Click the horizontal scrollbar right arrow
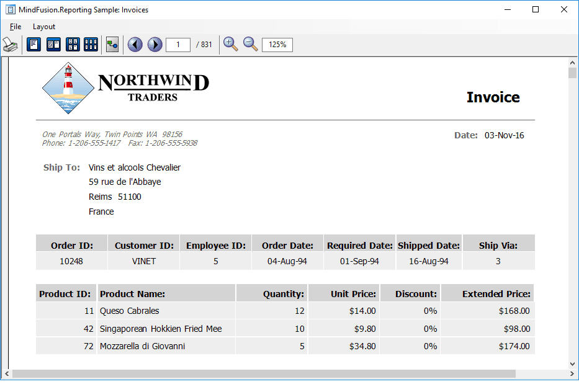579x392 pixels. coord(572,374)
